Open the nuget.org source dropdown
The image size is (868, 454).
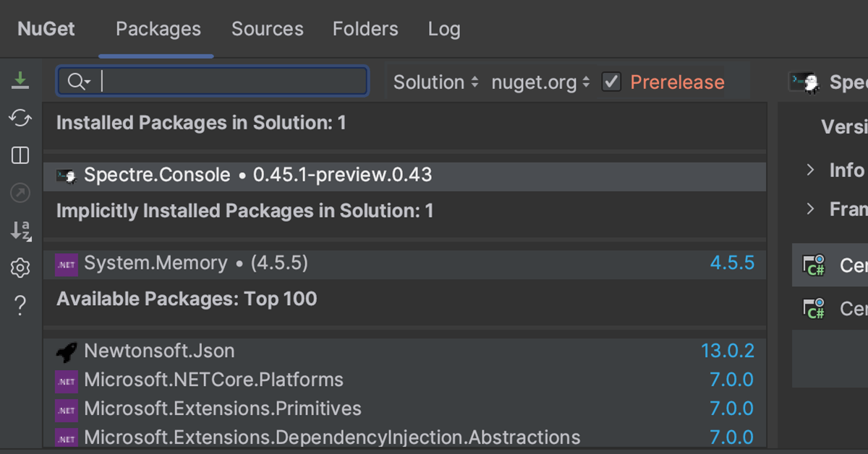540,82
